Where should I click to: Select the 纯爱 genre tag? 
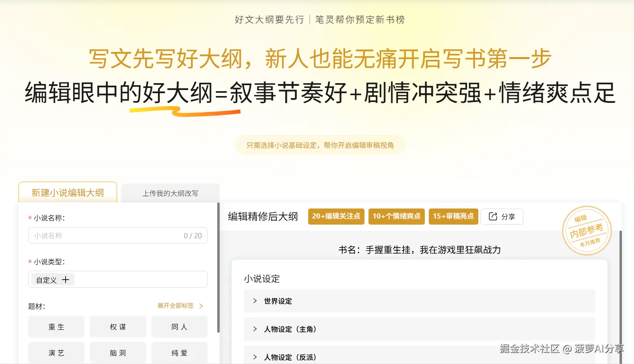[x=179, y=353]
